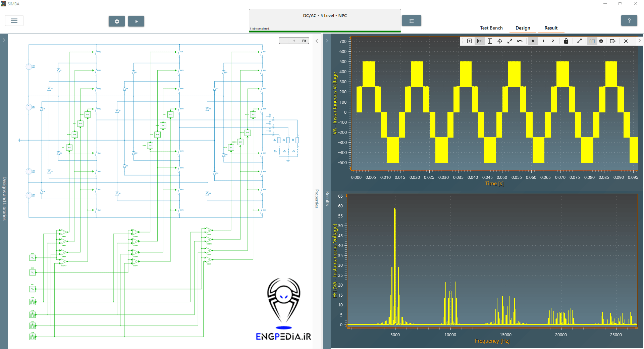Toggle the FFT display button
Viewport: 644px width, 349px height.
pyautogui.click(x=592, y=41)
